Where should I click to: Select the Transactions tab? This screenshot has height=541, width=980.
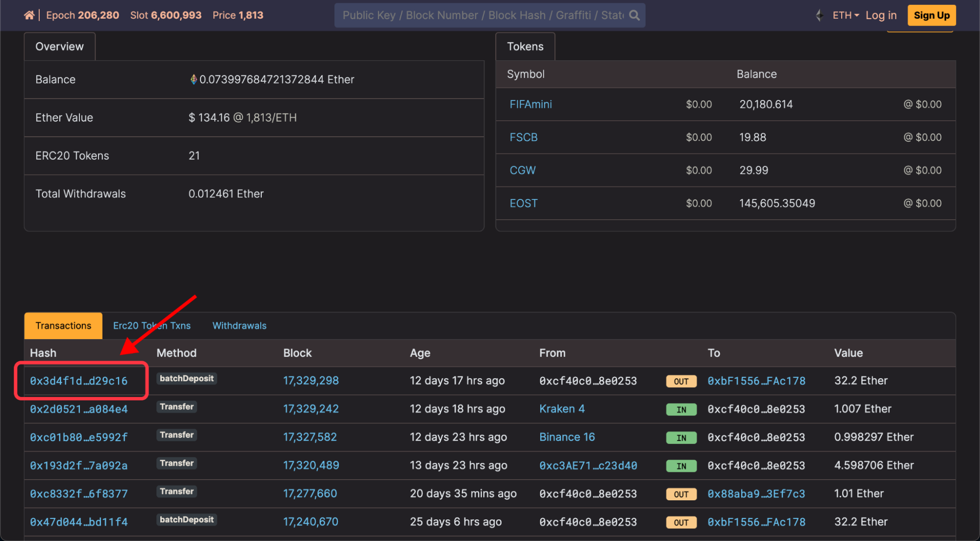coord(63,326)
